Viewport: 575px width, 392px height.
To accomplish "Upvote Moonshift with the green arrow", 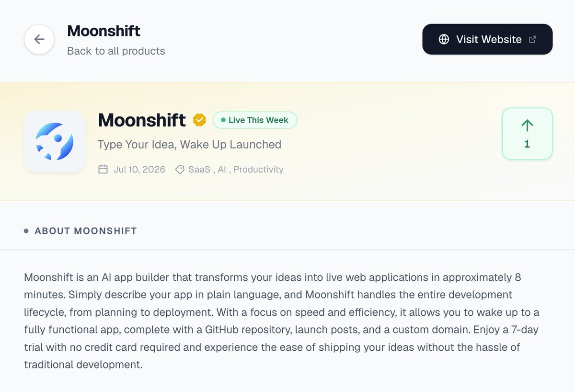I will (527, 126).
